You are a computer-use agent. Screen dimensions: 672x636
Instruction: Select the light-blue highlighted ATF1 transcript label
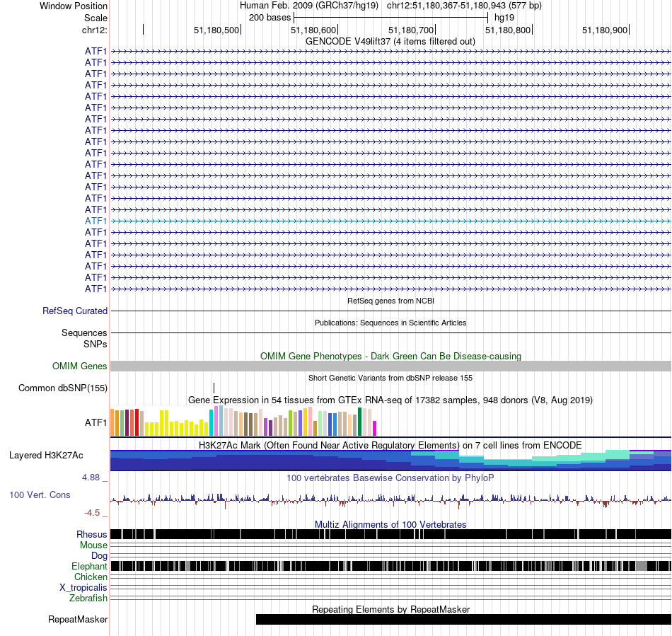95,221
